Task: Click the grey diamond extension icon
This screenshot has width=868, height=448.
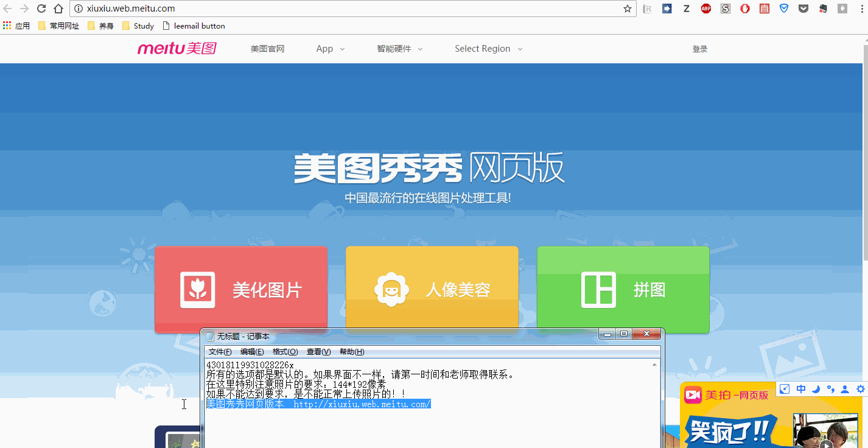Action: tap(842, 9)
